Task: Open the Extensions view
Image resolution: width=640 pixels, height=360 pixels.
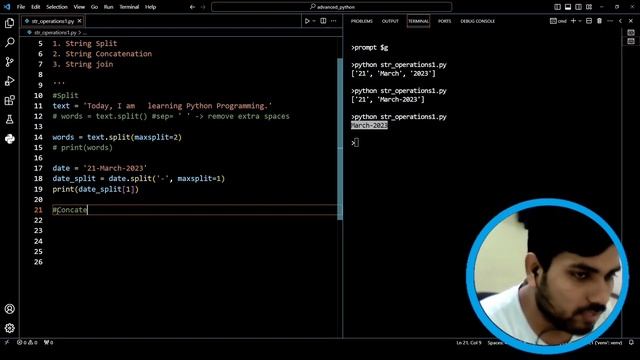Action: 9,100
